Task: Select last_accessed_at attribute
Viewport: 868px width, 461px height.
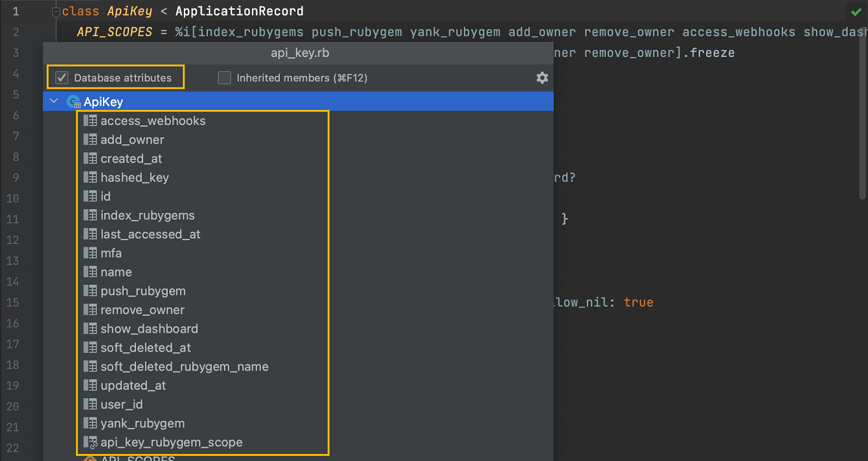Action: [150, 234]
